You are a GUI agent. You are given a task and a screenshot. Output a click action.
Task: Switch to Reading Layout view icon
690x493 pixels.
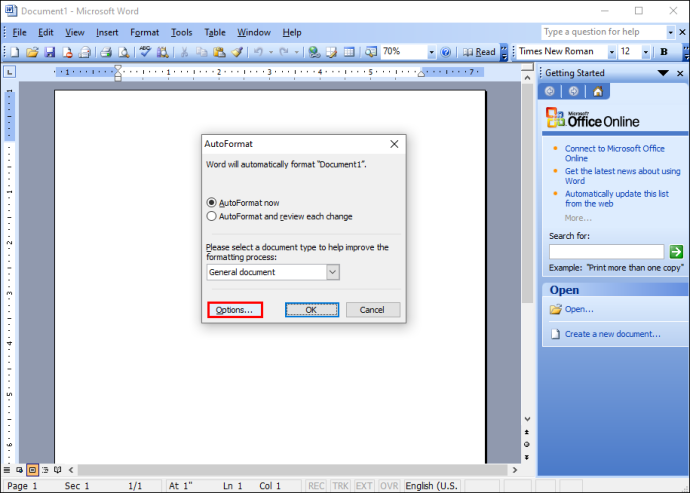point(57,470)
